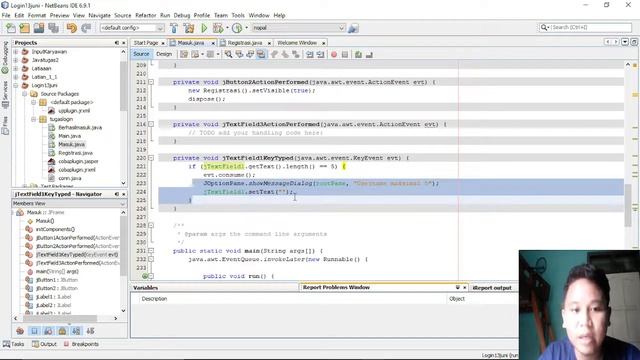Viewport: 640px width, 360px height.
Task: Expand the Javatugas2 project node
Action: pos(16,60)
